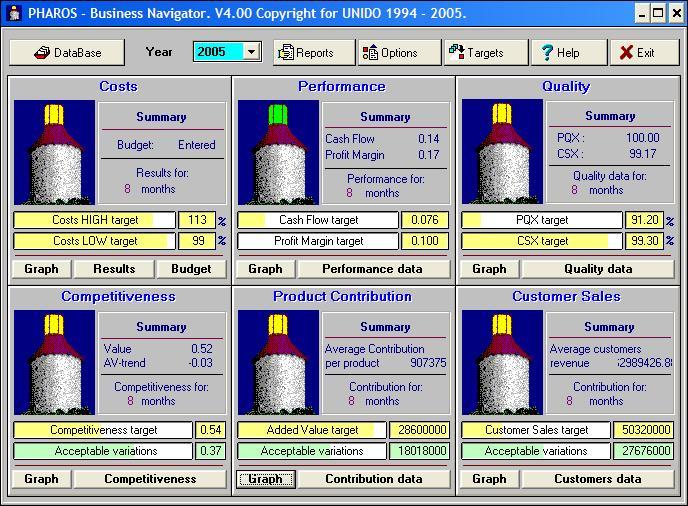
Task: Click the Profit Margin target value 0.100
Action: (424, 241)
